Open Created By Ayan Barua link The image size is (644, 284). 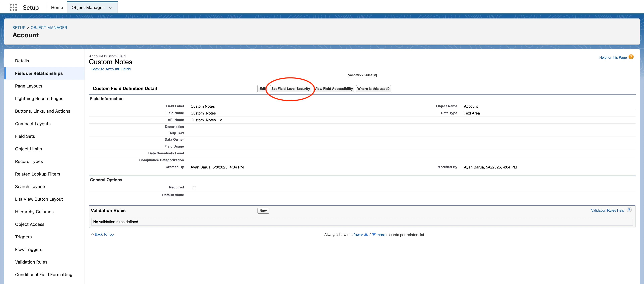click(x=200, y=167)
